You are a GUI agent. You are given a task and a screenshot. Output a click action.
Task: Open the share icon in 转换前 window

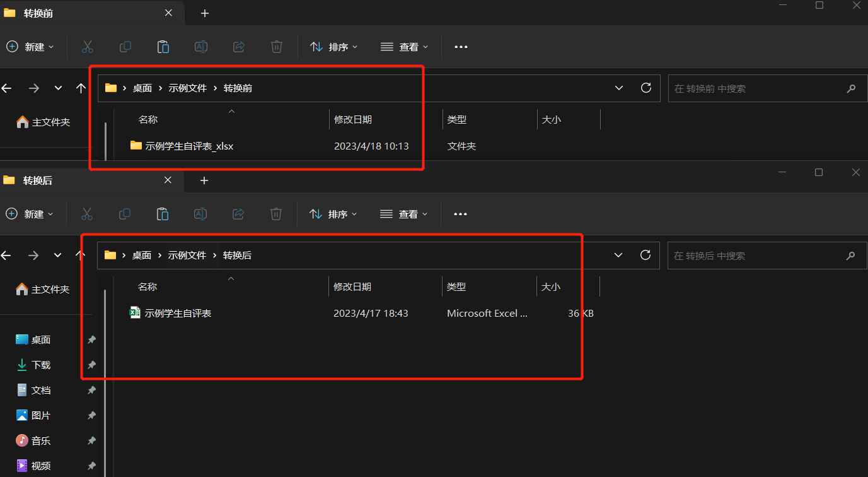tap(238, 47)
